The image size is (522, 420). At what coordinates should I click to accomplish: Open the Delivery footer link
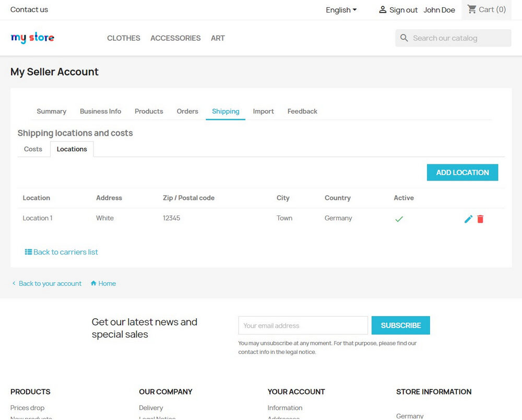[151, 407]
